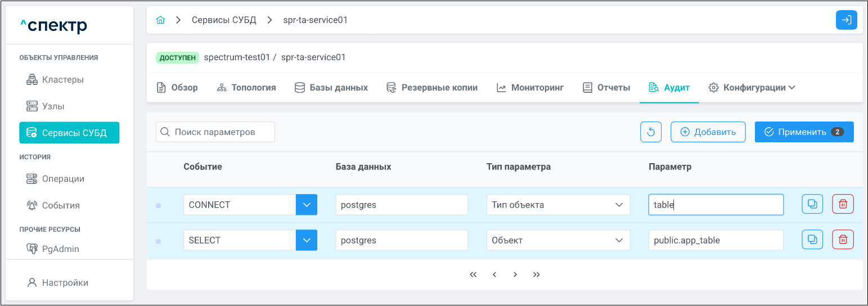Click the Поиск параметров search field
This screenshot has width=868, height=306.
click(x=215, y=132)
